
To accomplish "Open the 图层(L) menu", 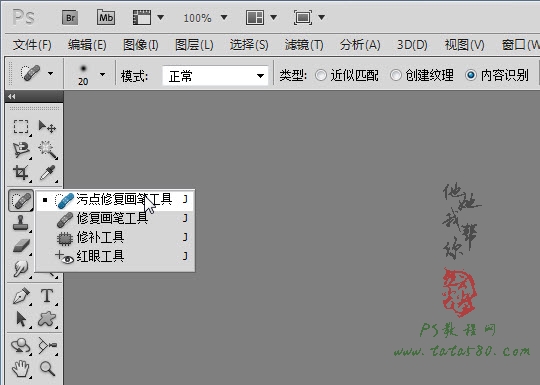I will (194, 45).
